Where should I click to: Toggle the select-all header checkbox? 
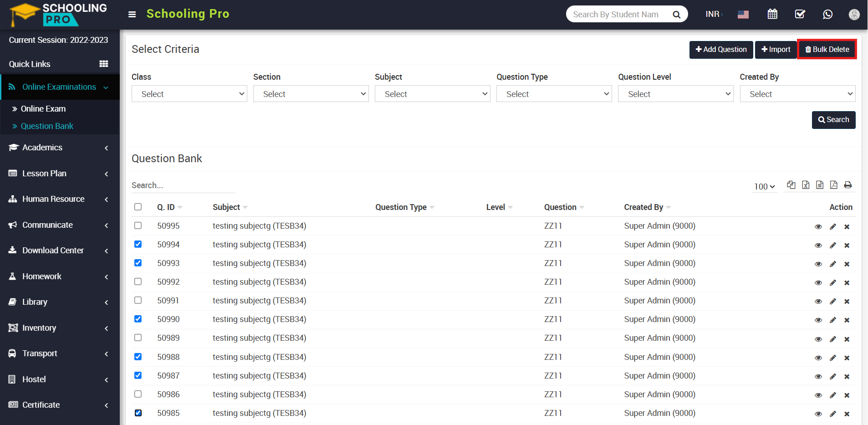tap(138, 207)
